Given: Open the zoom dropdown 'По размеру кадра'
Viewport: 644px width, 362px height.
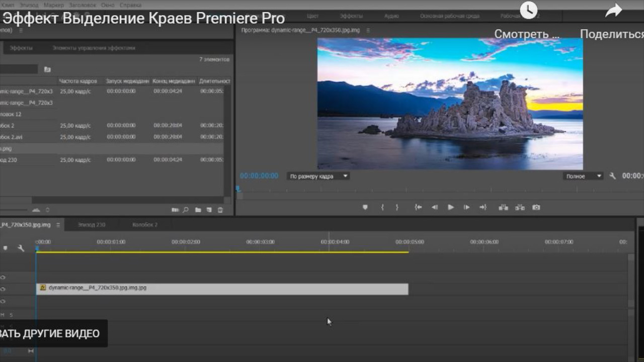Looking at the screenshot, I should point(318,176).
